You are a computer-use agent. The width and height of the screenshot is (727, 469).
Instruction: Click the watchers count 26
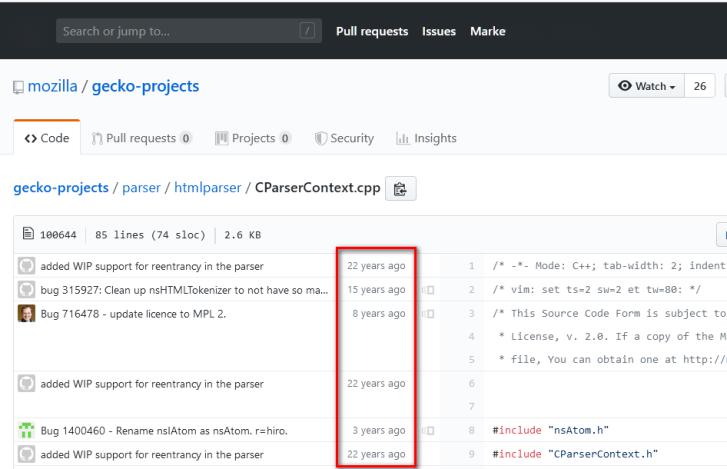point(700,86)
